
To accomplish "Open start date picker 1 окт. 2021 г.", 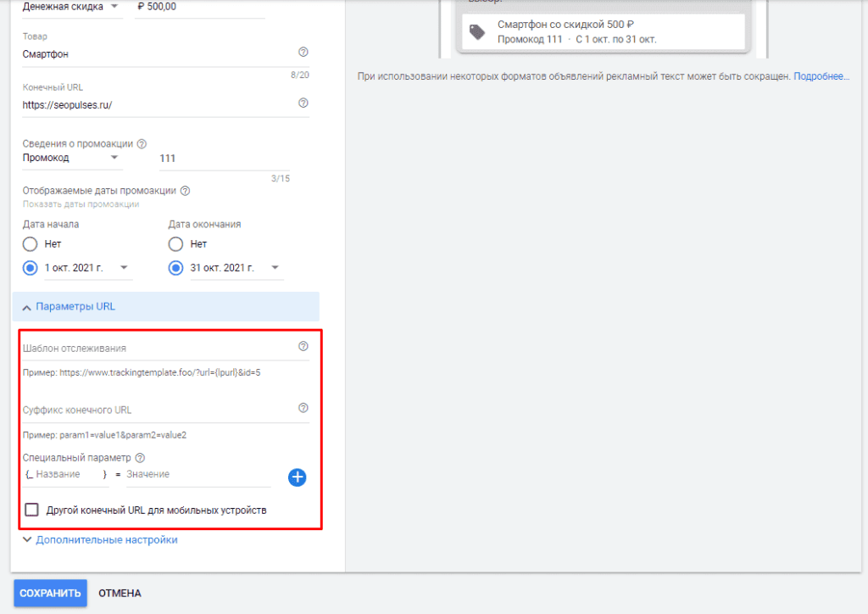I will point(88,268).
